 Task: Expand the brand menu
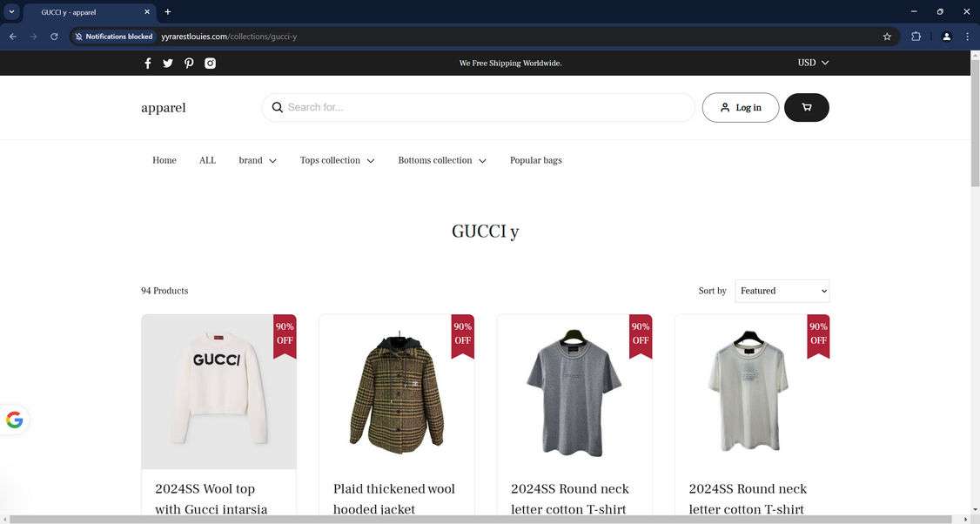tap(258, 160)
